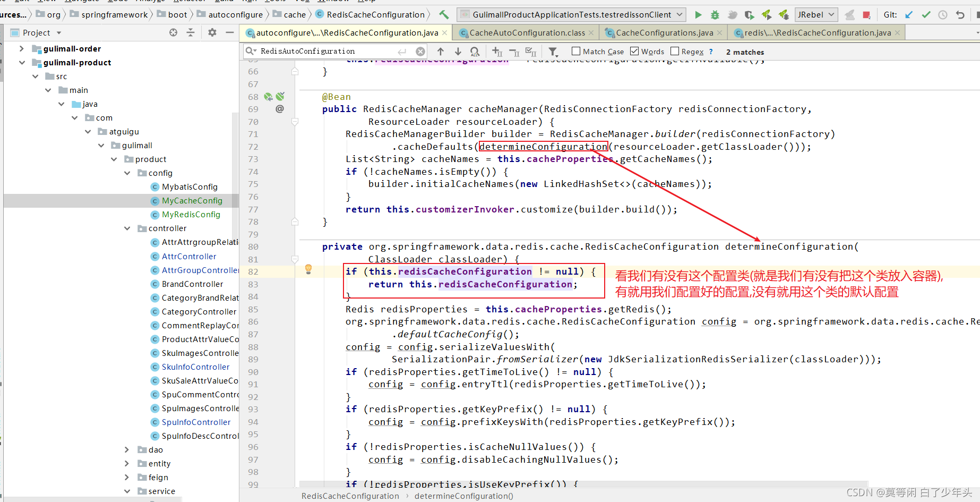Click Git commit green checkmark
Image resolution: width=980 pixels, height=502 pixels.
tap(926, 15)
